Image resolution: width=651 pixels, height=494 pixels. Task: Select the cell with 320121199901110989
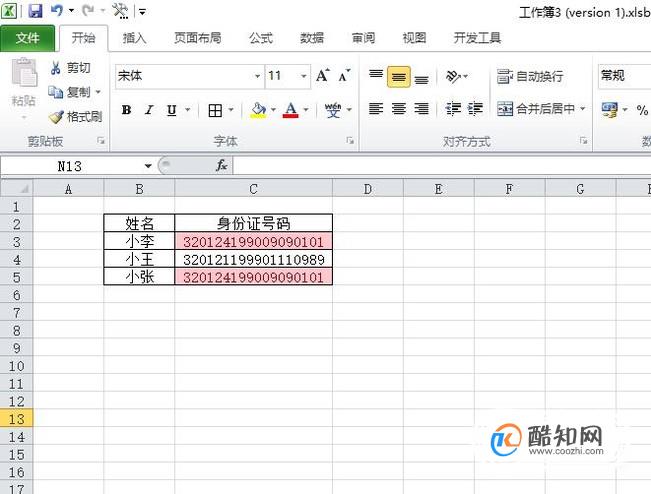[254, 259]
